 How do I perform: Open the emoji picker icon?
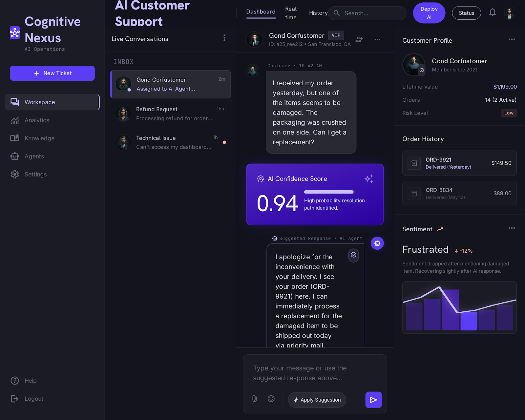click(x=271, y=399)
